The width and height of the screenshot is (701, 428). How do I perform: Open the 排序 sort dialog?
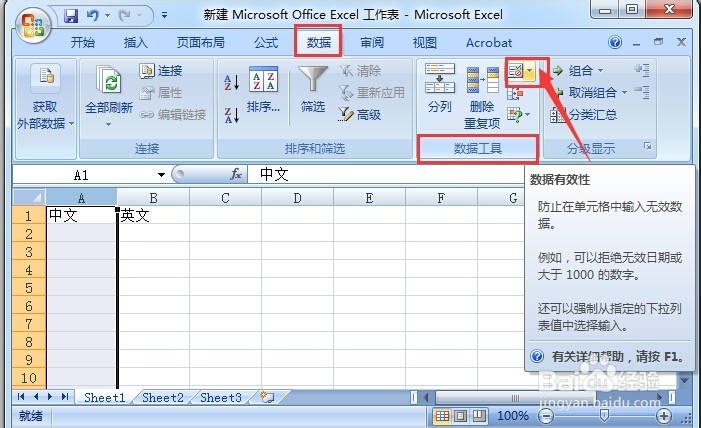[263, 89]
